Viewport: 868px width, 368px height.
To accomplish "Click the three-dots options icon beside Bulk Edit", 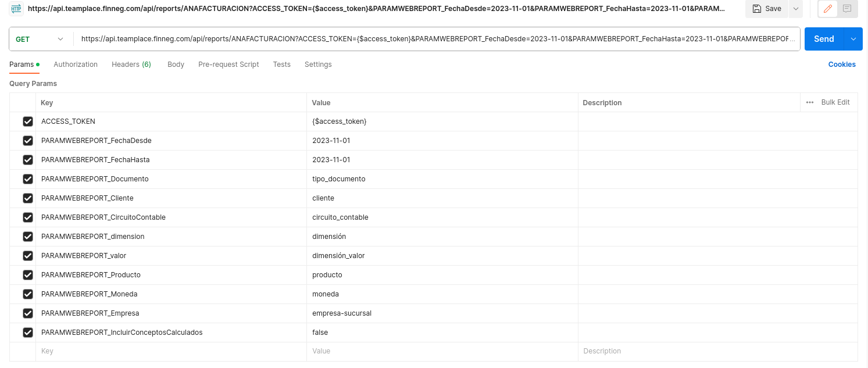I will click(810, 102).
